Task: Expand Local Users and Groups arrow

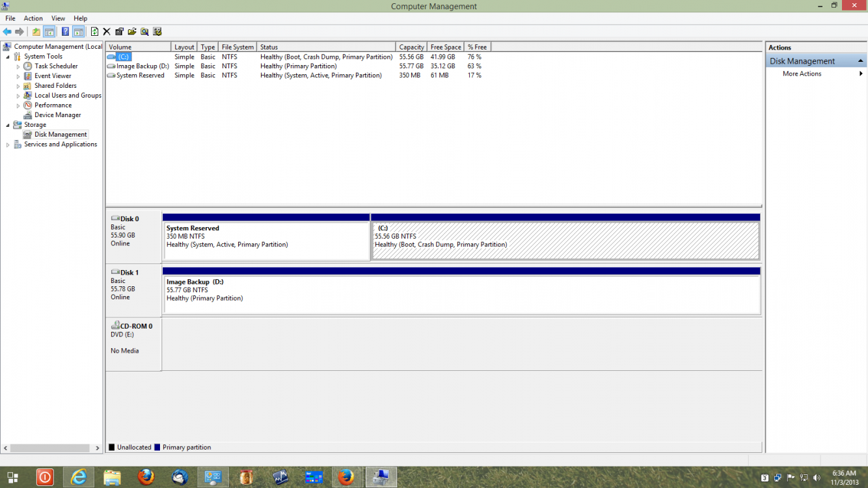Action: [18, 96]
